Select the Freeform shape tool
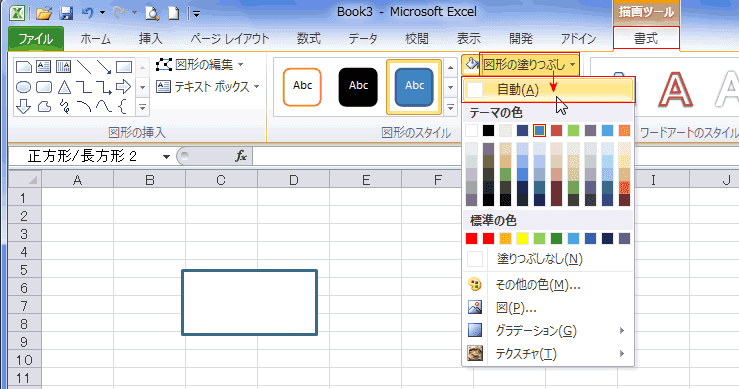 click(44, 107)
